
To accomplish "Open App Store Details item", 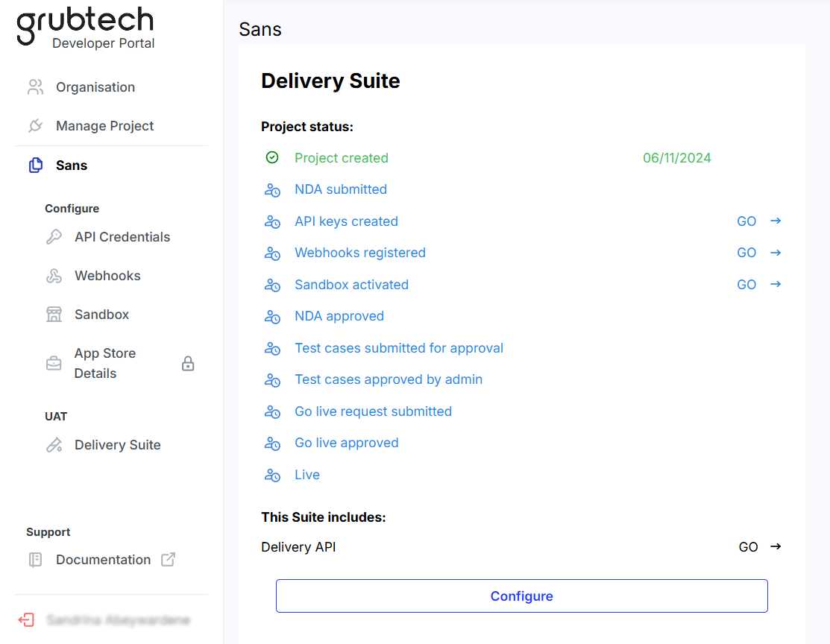I will click(x=105, y=363).
